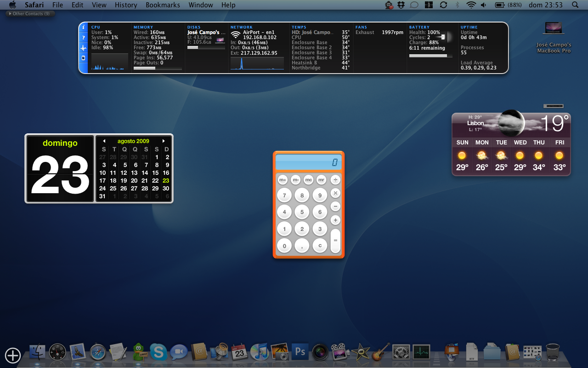
Task: Select iStat question mark tab
Action: [83, 37]
